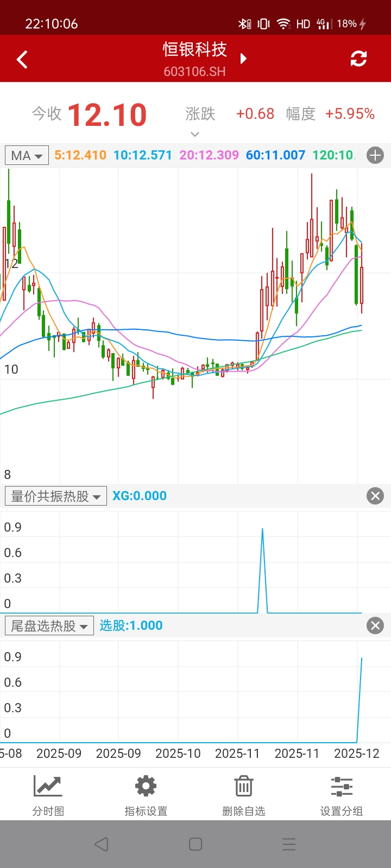The width and height of the screenshot is (391, 868).
Task: Close the 量价共振热股 indicator panel
Action: point(375,496)
